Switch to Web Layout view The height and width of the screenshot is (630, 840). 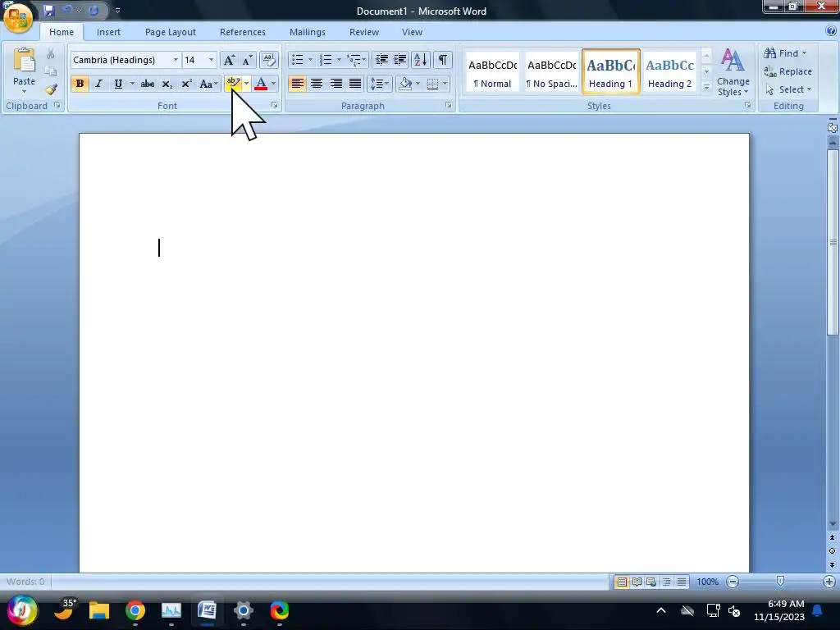[651, 582]
